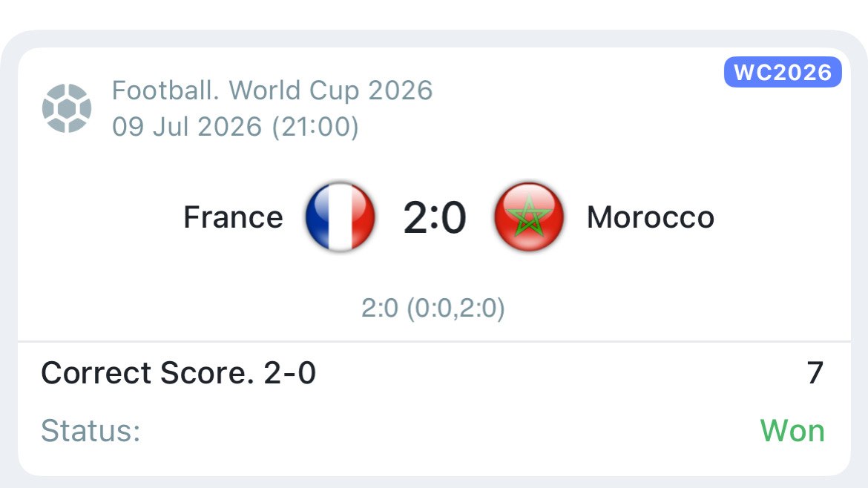Click the 09 Jul 2026 (21:00) date
Screen dimensions: 868x488
tap(235, 127)
